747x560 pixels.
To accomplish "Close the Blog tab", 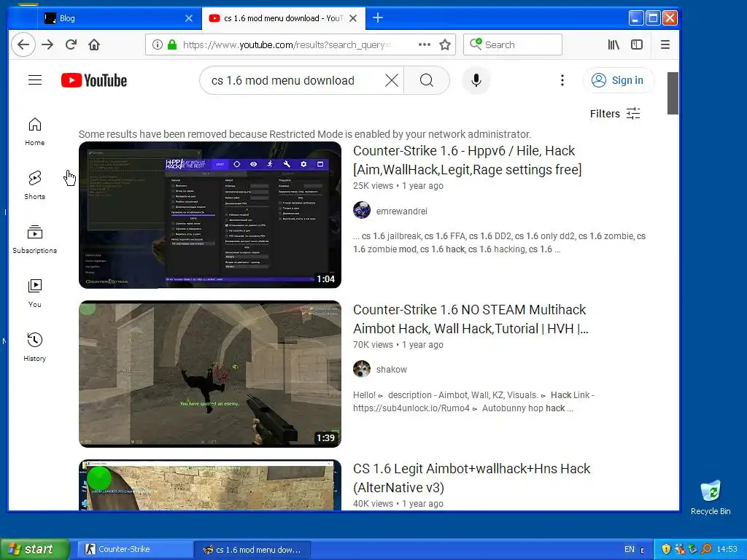I will pyautogui.click(x=189, y=18).
